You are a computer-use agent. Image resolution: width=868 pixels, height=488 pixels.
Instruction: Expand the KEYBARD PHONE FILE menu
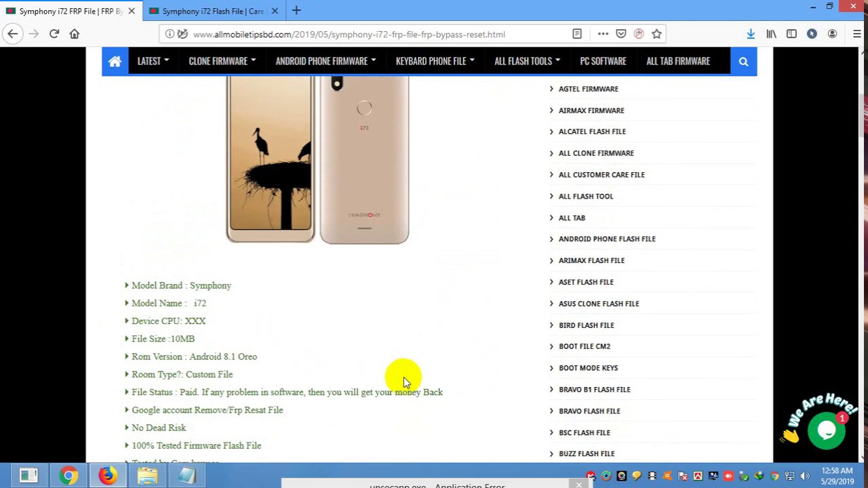(435, 61)
